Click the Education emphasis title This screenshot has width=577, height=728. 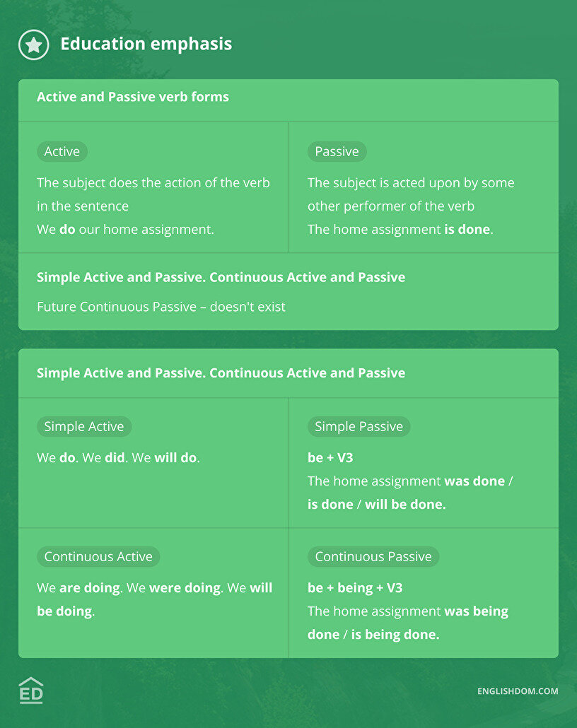[x=146, y=44]
